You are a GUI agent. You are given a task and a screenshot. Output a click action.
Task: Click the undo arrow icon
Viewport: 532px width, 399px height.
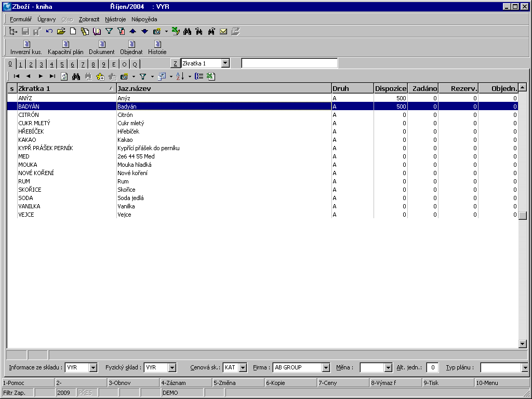tap(49, 32)
